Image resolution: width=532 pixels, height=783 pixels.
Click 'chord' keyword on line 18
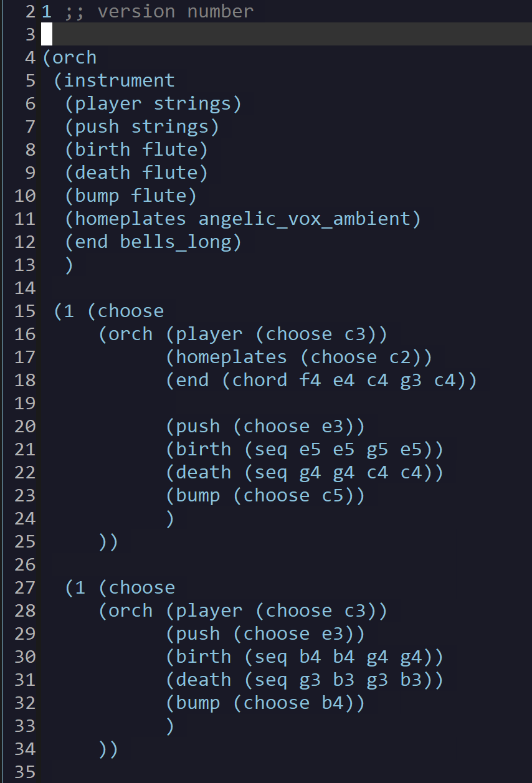[260, 380]
